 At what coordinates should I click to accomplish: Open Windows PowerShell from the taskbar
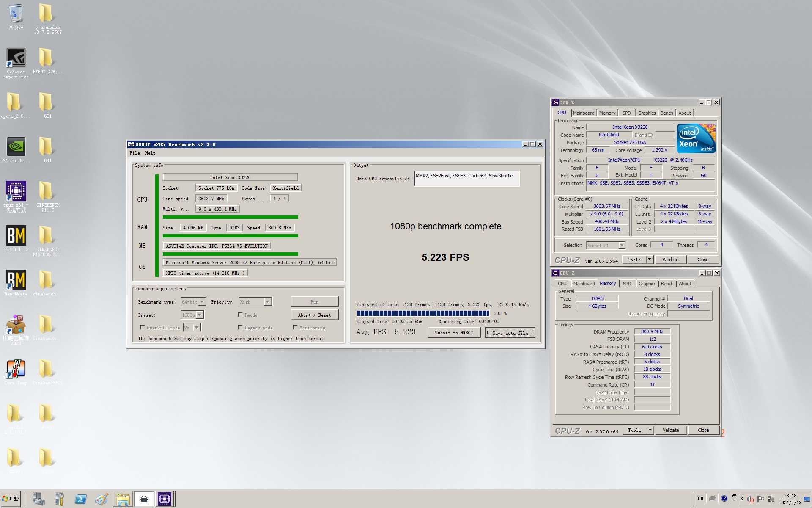[80, 499]
